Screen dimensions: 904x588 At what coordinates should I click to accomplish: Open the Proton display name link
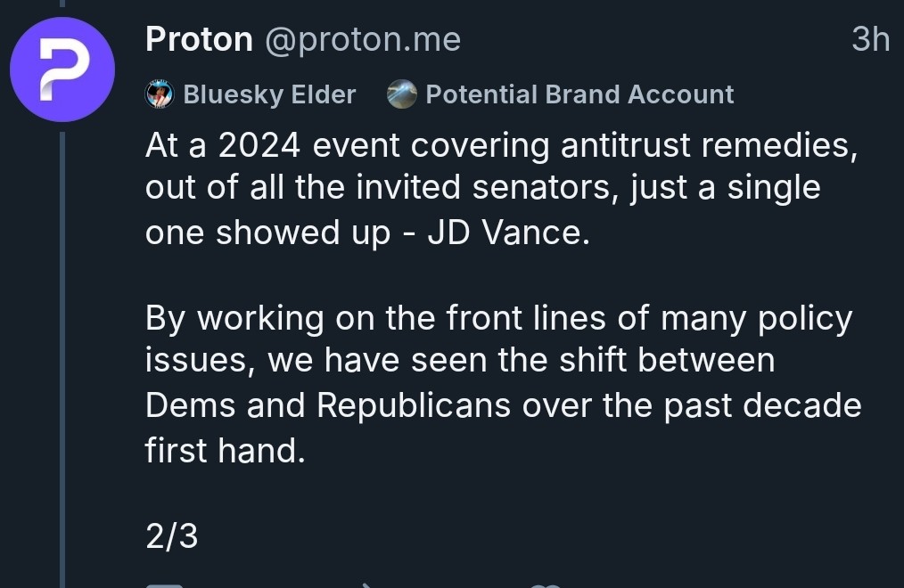pos(199,39)
